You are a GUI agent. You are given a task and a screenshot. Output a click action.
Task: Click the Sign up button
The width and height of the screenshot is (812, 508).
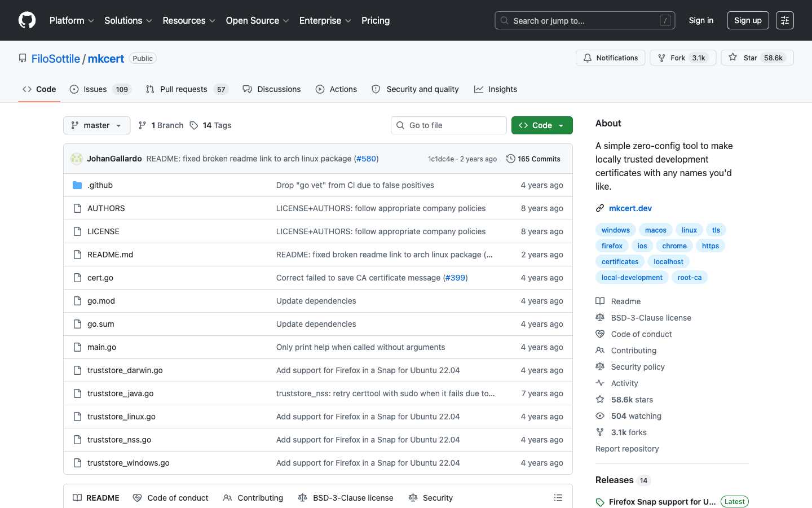click(748, 20)
